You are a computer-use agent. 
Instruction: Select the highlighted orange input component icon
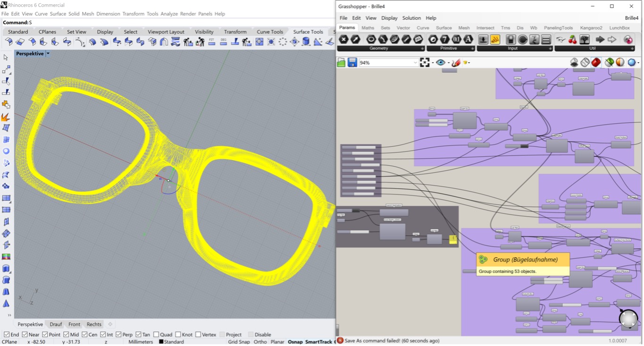click(x=495, y=39)
